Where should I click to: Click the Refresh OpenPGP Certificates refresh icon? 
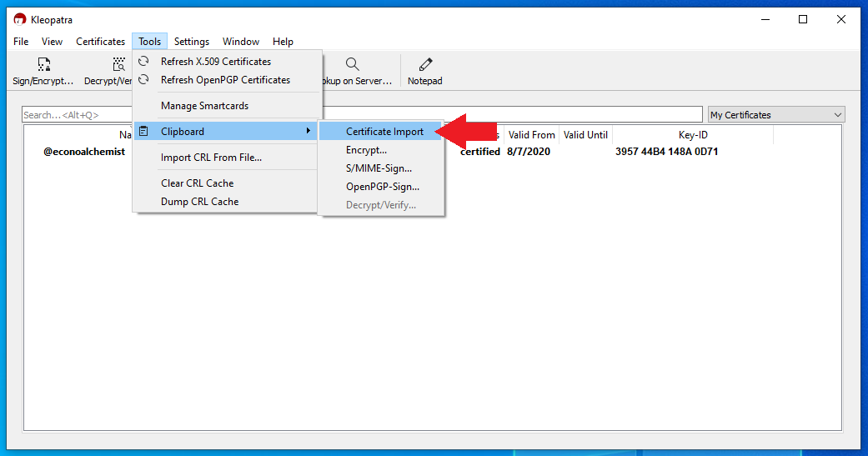144,80
